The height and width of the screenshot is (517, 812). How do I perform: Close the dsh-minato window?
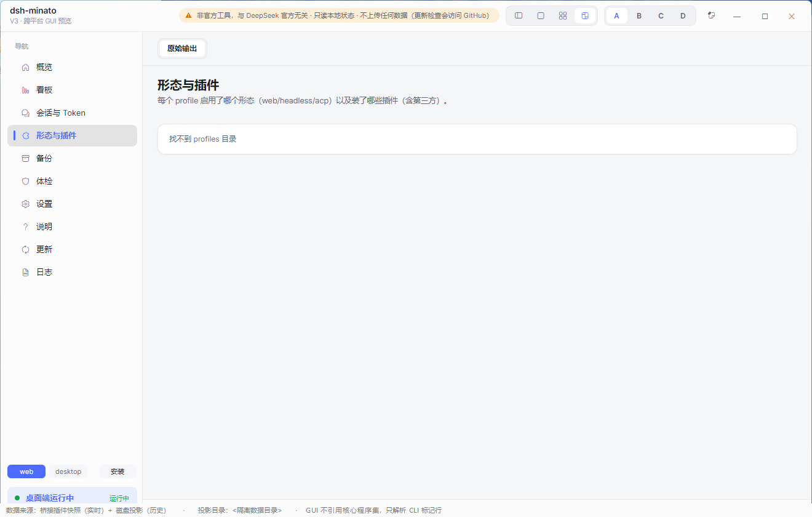click(x=792, y=16)
